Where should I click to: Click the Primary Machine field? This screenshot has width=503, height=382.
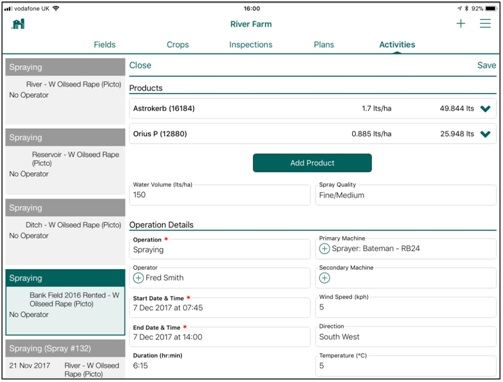pyautogui.click(x=406, y=249)
